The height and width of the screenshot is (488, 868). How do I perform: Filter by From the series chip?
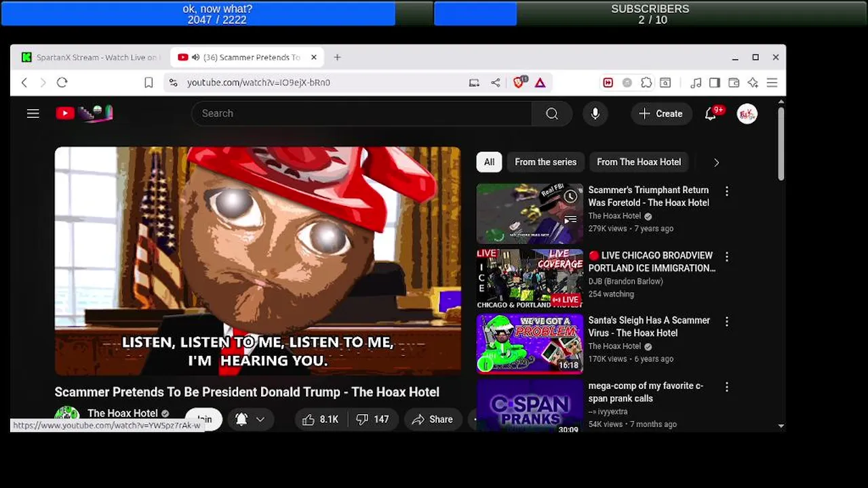(545, 162)
